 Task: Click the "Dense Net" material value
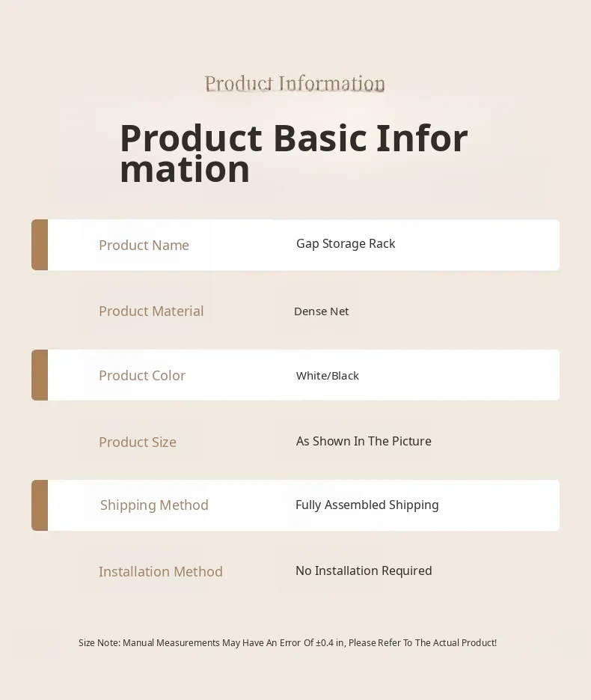tap(322, 311)
